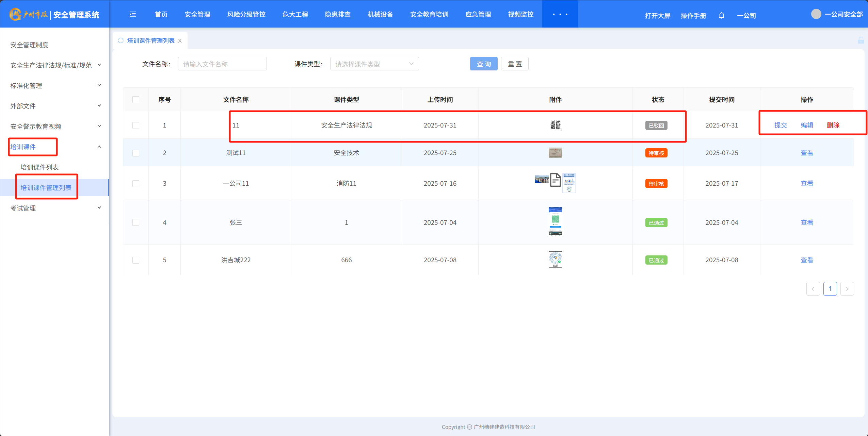Click the sidebar collapse menu icon
868x436 pixels.
click(133, 14)
